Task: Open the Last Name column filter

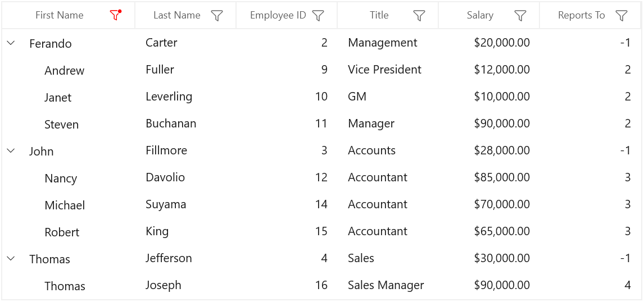Action: pos(217,16)
